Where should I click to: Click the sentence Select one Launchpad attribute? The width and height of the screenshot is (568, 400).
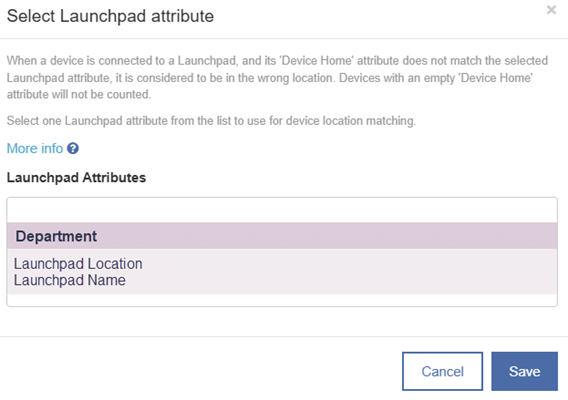pos(211,121)
